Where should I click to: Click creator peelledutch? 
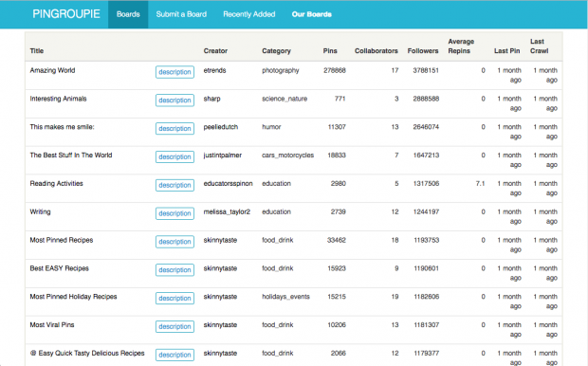click(220, 127)
